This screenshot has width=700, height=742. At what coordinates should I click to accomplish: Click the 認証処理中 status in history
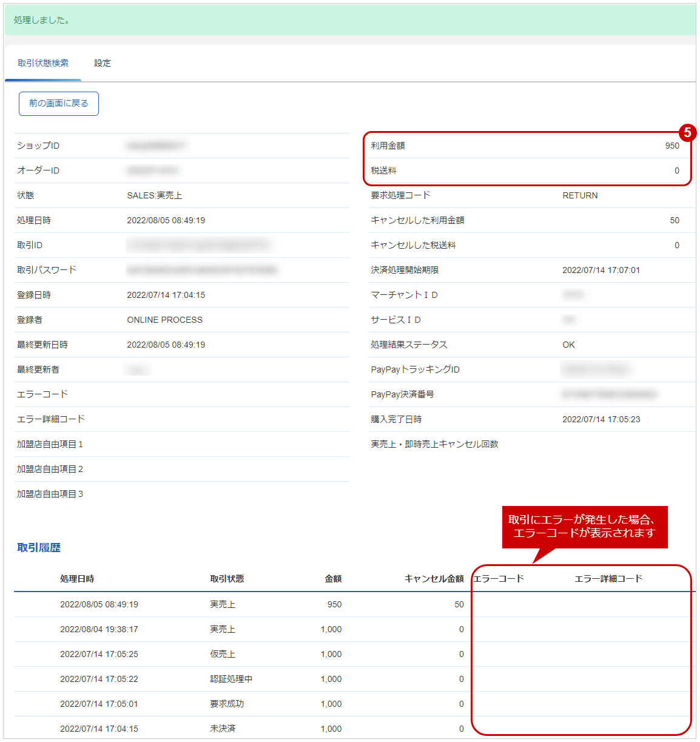[231, 679]
